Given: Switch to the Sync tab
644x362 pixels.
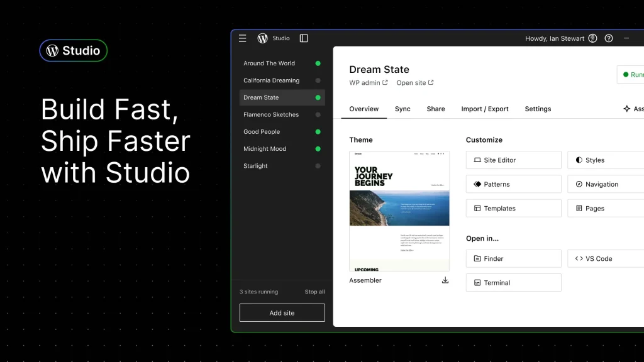Looking at the screenshot, I should click(402, 109).
